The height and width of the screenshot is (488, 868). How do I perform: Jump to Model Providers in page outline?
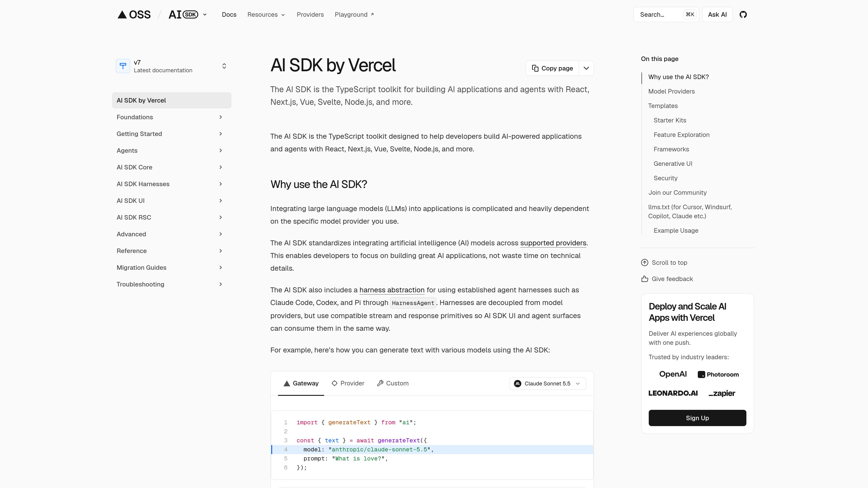pos(671,91)
